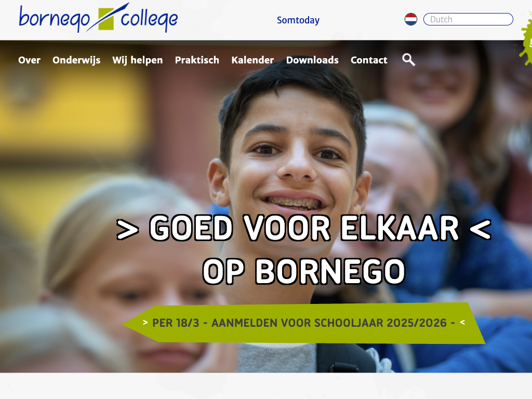Expand the Onderwijs menu item
The width and height of the screenshot is (532, 399).
tap(76, 60)
